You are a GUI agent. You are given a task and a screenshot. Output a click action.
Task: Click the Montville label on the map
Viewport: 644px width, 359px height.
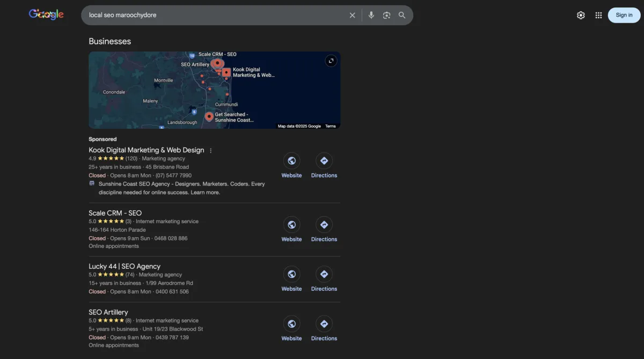[x=164, y=80]
